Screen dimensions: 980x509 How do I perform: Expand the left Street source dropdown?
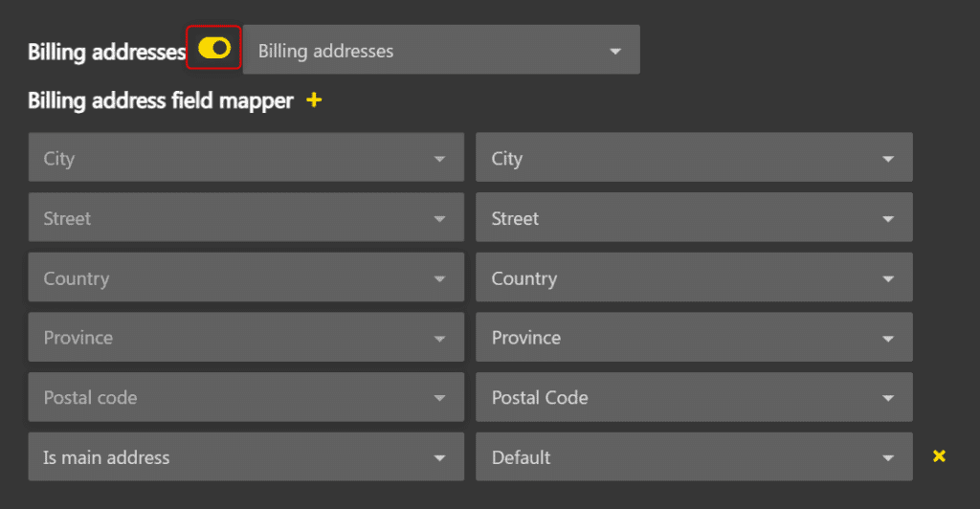(245, 218)
